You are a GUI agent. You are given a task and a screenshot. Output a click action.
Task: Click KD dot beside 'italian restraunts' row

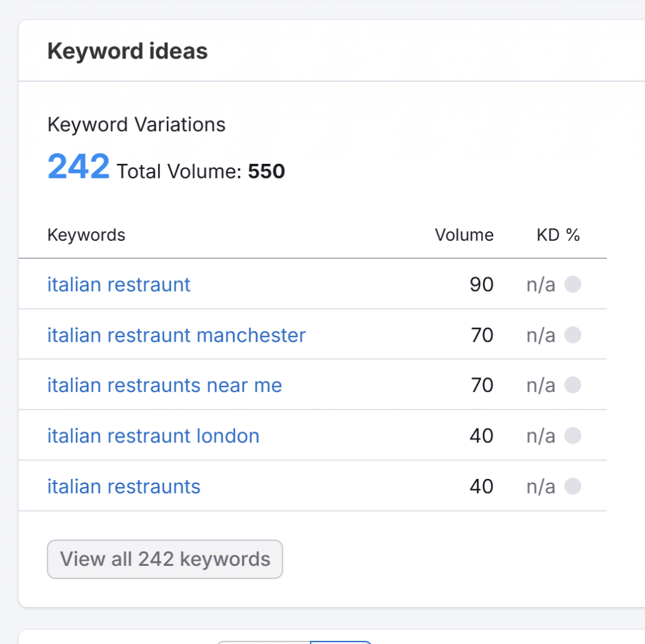[x=573, y=486]
